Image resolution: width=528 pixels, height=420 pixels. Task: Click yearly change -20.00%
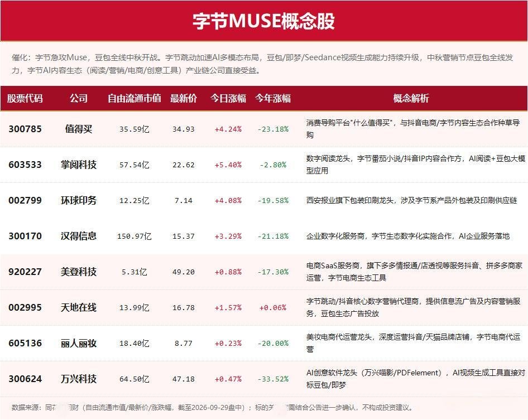(273, 343)
